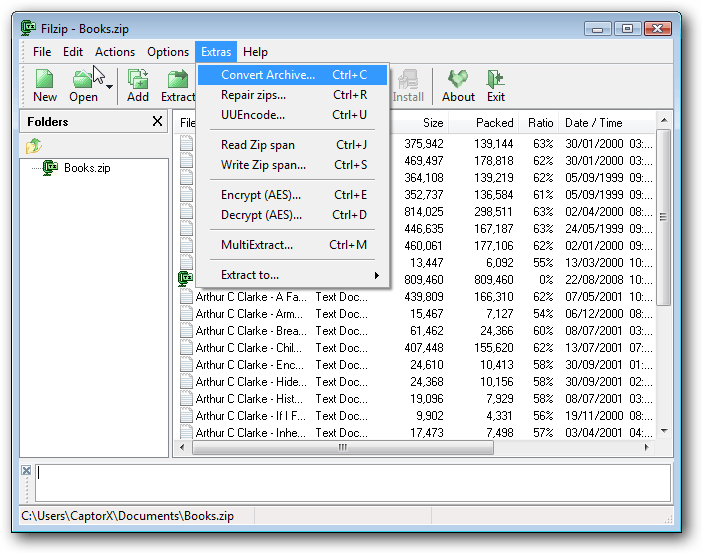Select Write Zip span... menu entry
Screen dimensions: 702x553
click(x=292, y=165)
